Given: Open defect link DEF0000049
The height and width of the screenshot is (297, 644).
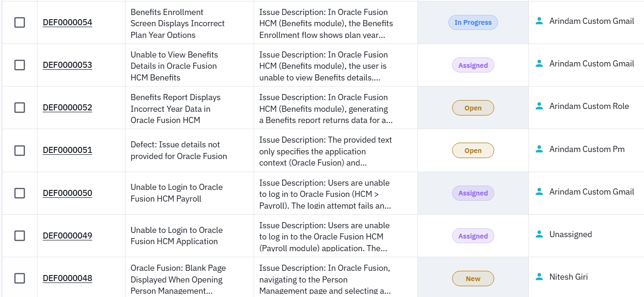Looking at the screenshot, I should point(67,236).
